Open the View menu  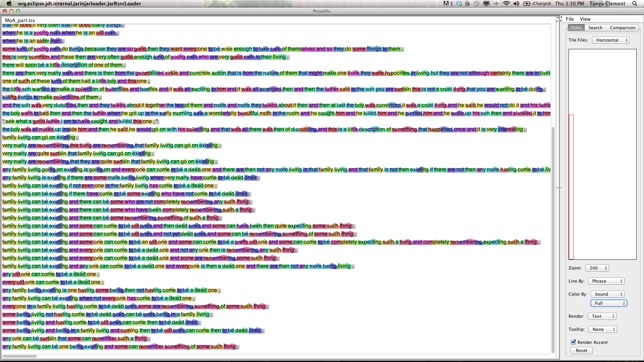click(x=584, y=19)
